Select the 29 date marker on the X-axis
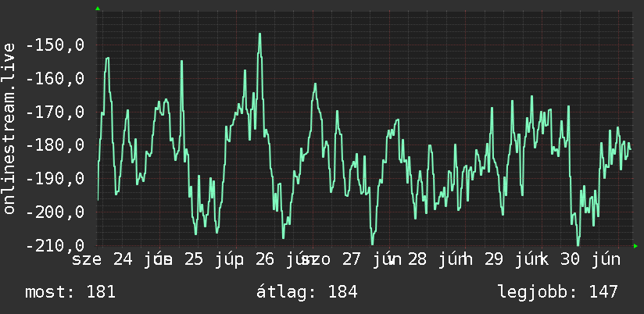Viewport: 644px width, 314px height. click(x=494, y=259)
